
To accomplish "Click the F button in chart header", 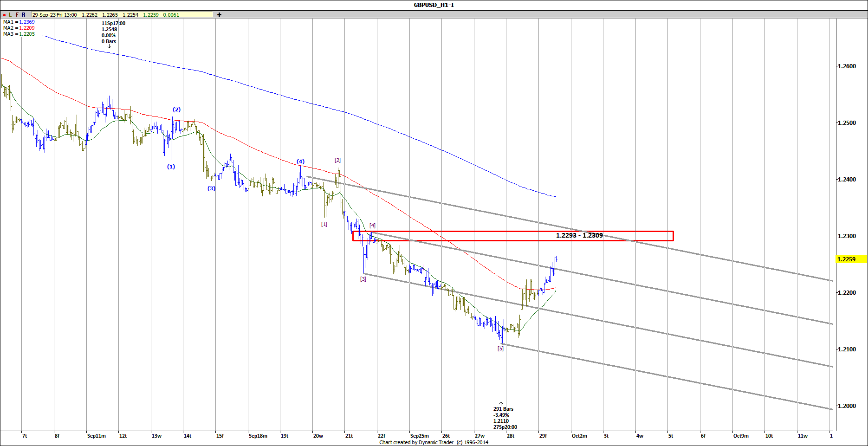I will pos(17,15).
